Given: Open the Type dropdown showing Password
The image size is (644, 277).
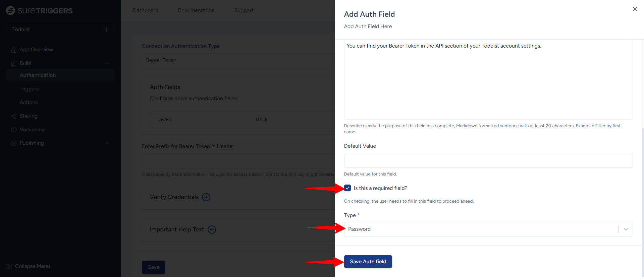Looking at the screenshot, I should [488, 229].
